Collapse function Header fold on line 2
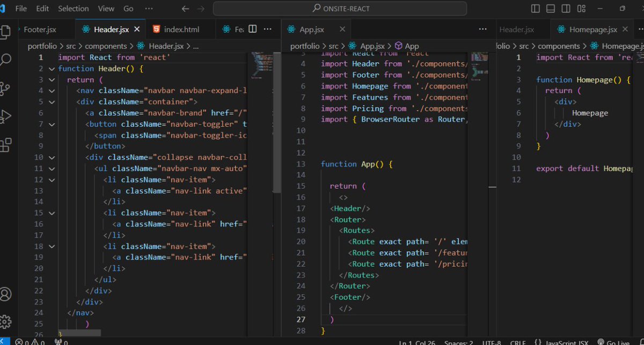The width and height of the screenshot is (644, 345). (x=52, y=69)
